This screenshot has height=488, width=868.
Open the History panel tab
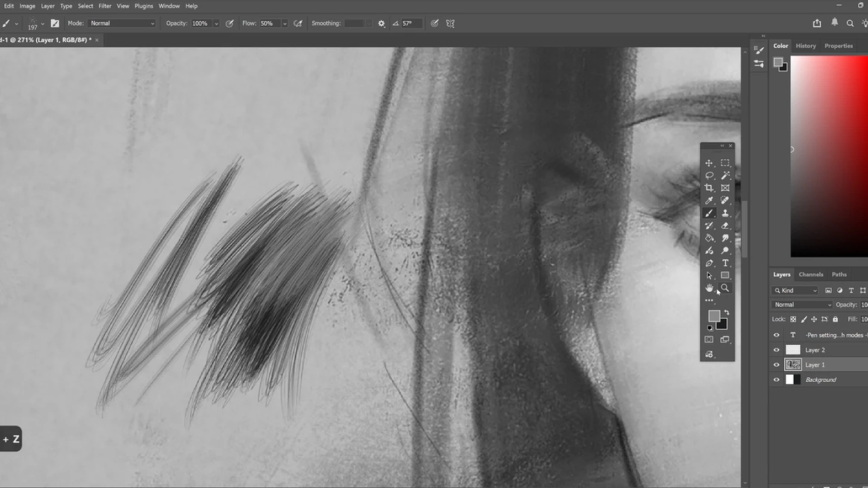[x=806, y=45]
